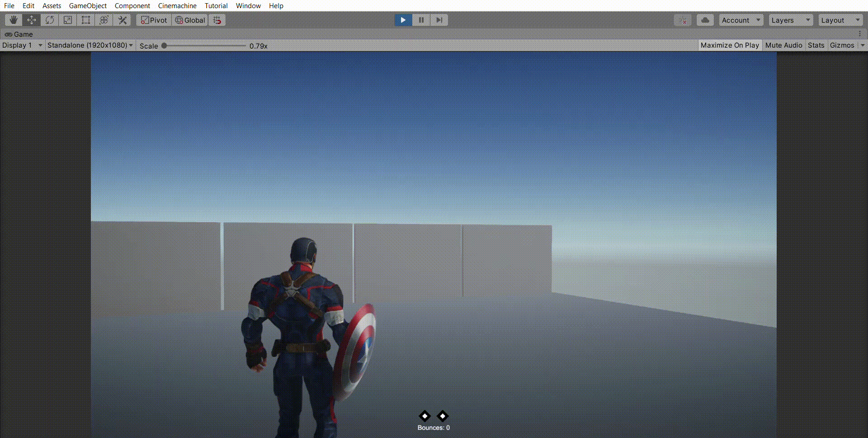868x438 pixels.
Task: Pause the game playback
Action: tap(421, 20)
